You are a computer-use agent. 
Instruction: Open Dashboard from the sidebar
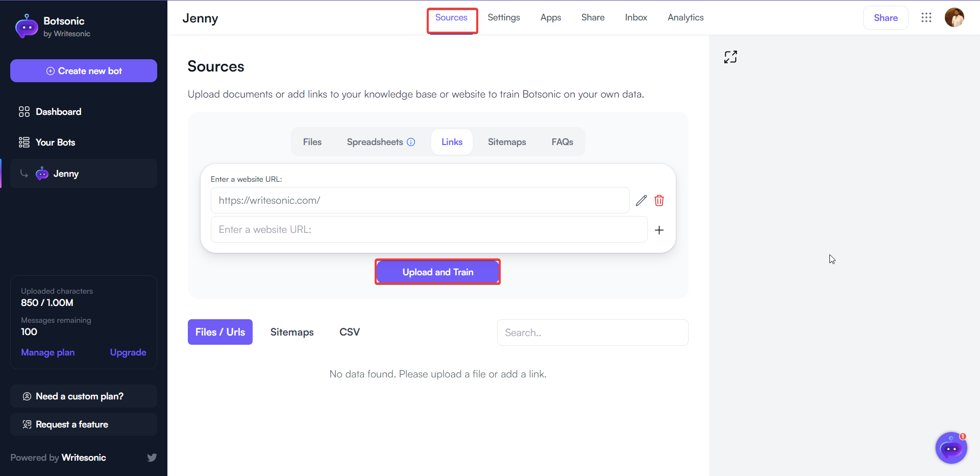point(58,111)
